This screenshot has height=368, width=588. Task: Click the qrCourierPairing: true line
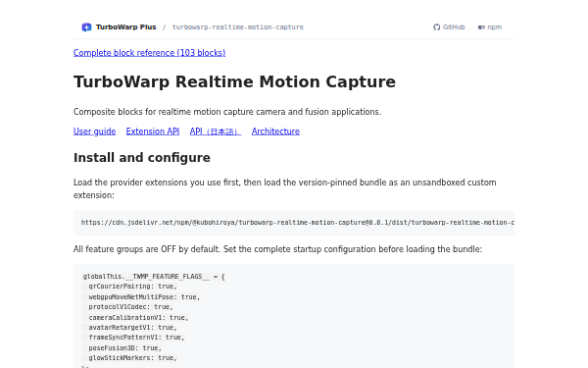[132, 287]
